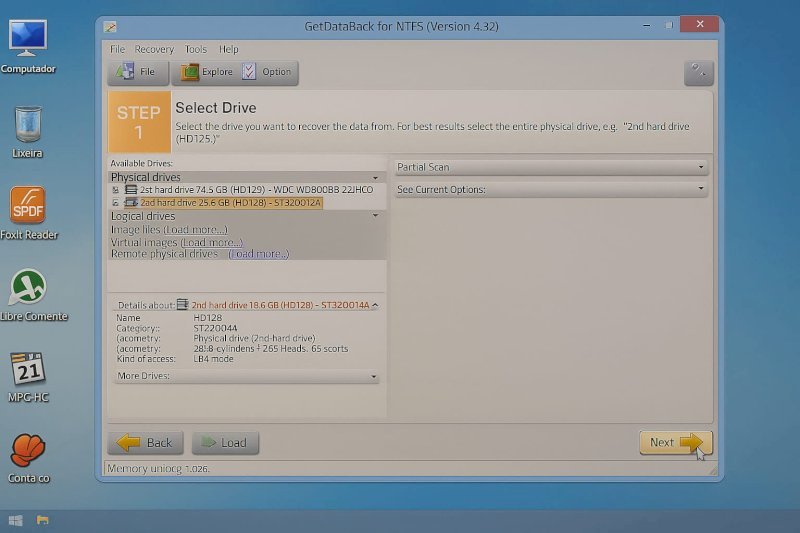Viewport: 800px width, 533px height.
Task: Select the 74.5 GB WDC hard drive
Action: [x=255, y=189]
